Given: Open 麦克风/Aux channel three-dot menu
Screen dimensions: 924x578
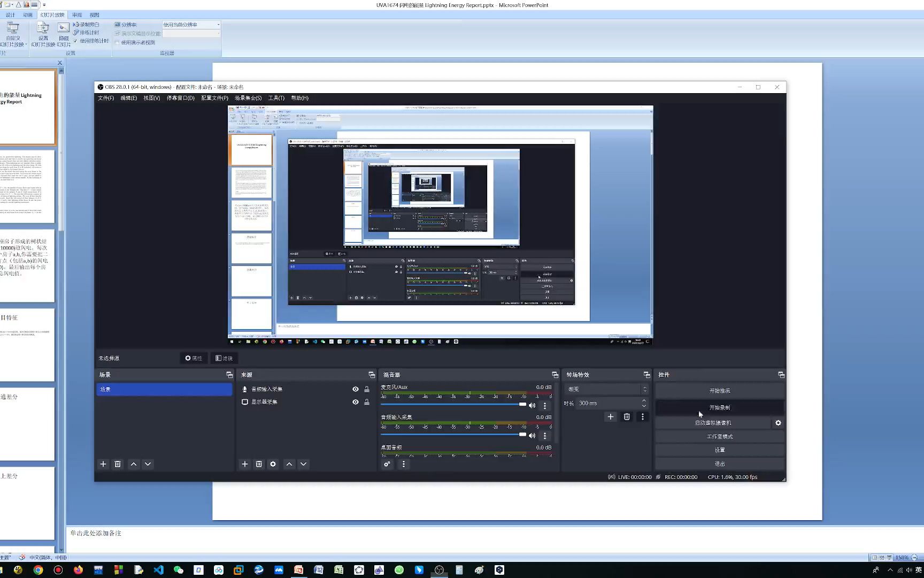Looking at the screenshot, I should tap(545, 406).
